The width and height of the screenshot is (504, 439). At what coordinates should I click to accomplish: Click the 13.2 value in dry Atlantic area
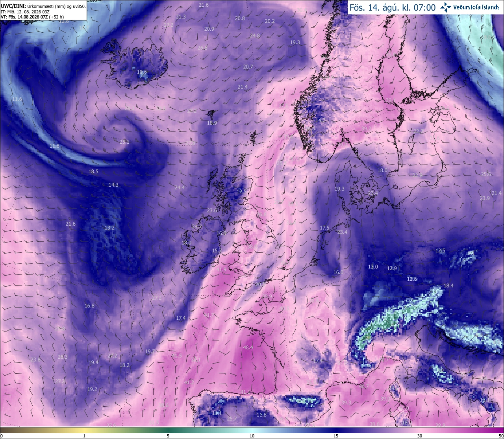[x=109, y=228]
